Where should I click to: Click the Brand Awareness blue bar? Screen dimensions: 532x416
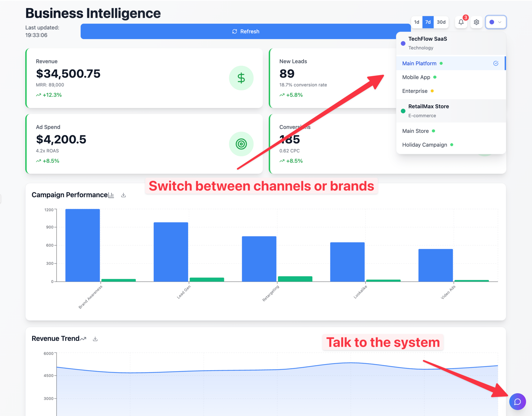(83, 245)
